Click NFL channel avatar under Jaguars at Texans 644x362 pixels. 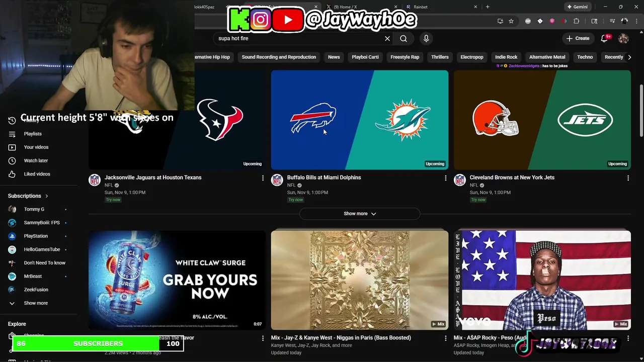click(x=95, y=180)
